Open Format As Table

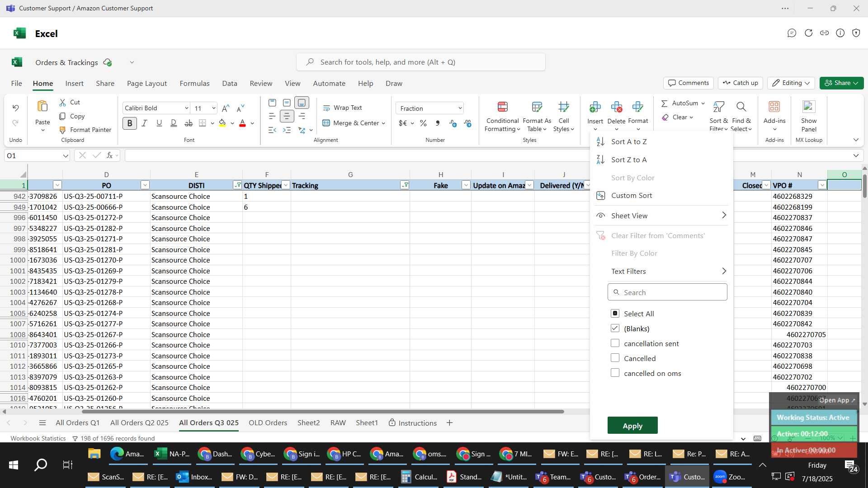537,117
